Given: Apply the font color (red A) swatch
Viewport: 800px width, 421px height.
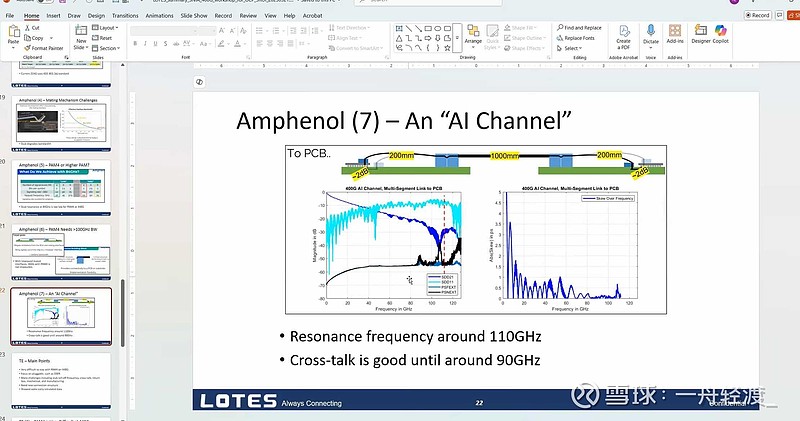Looking at the screenshot, I should tap(237, 44).
